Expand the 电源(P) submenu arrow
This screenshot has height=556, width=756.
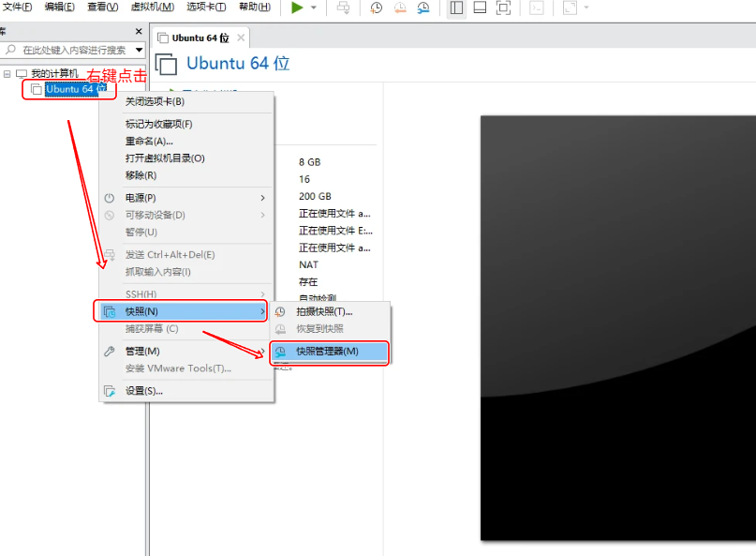262,198
